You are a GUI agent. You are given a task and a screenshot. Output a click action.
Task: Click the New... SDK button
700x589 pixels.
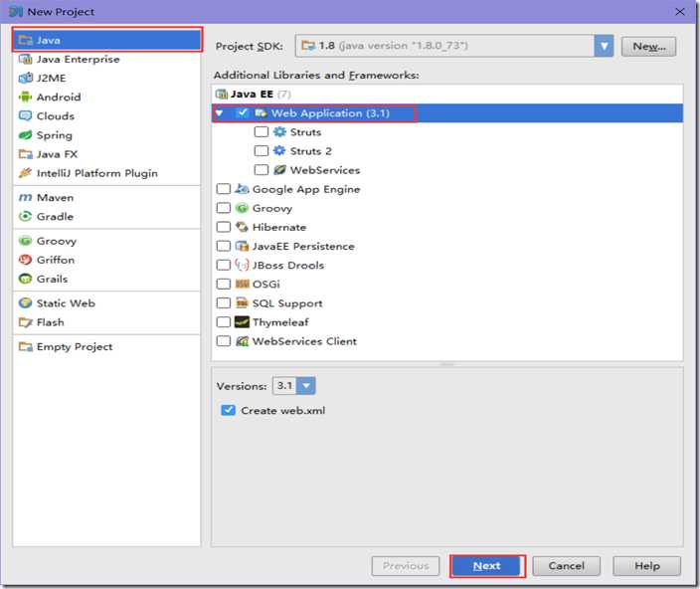point(648,46)
